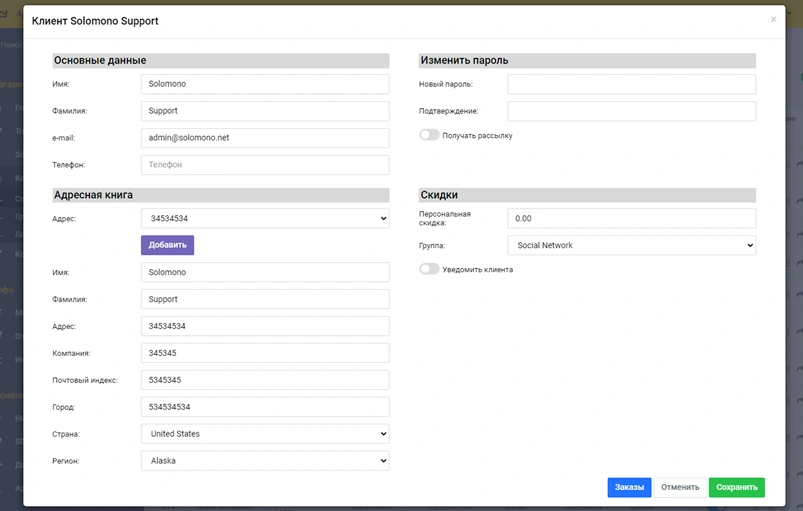Click the blue Заказы button
Image resolution: width=803 pixels, height=511 pixels.
pos(629,487)
